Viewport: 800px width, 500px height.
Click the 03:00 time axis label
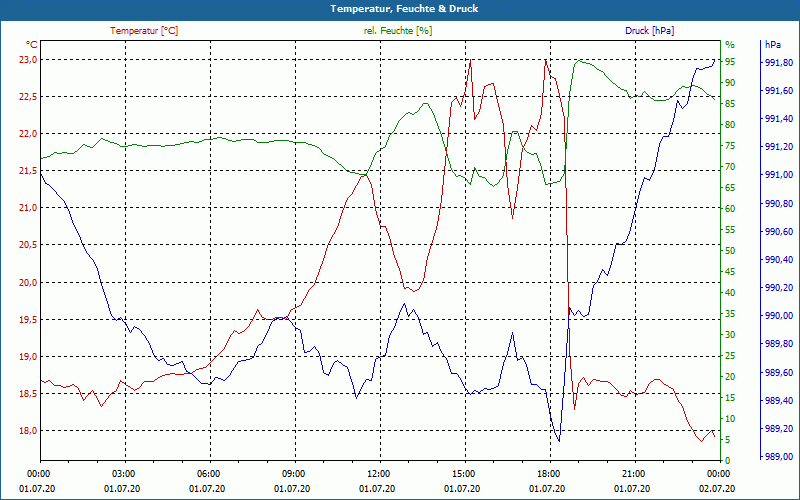[123, 473]
